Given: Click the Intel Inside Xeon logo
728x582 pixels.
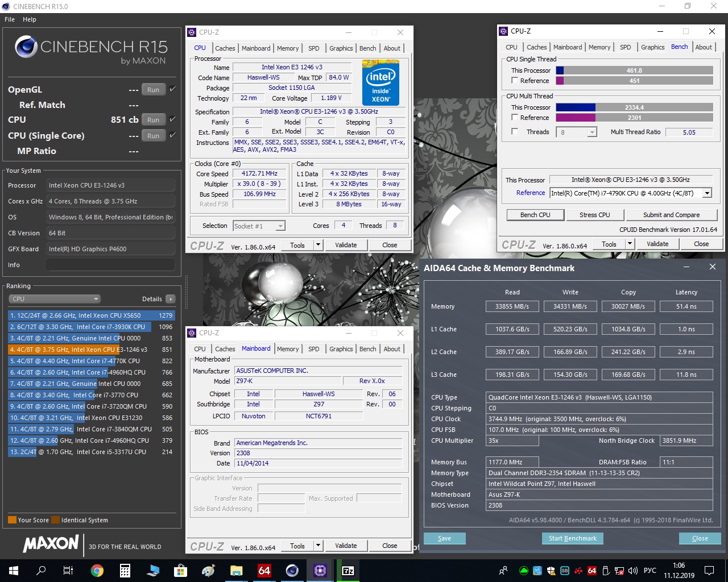Looking at the screenshot, I should click(381, 83).
